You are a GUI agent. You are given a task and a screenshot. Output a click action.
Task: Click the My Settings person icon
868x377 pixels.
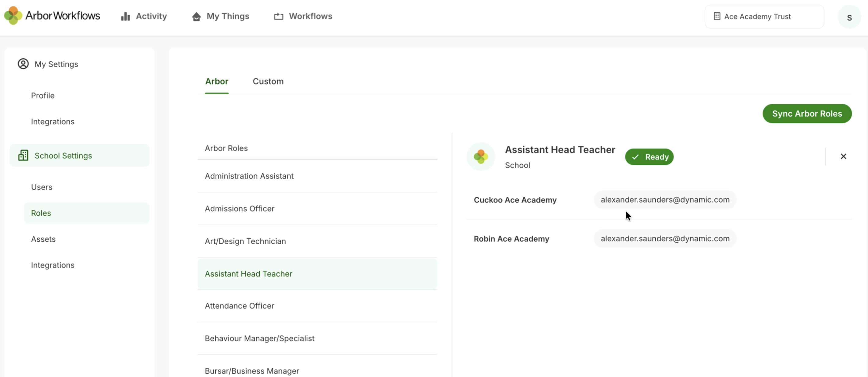point(23,64)
